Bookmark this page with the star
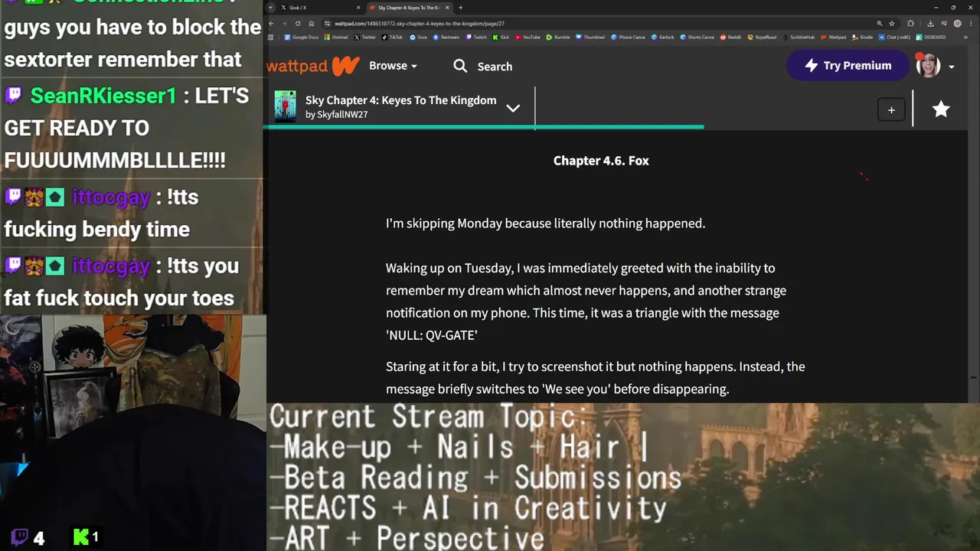 click(891, 24)
